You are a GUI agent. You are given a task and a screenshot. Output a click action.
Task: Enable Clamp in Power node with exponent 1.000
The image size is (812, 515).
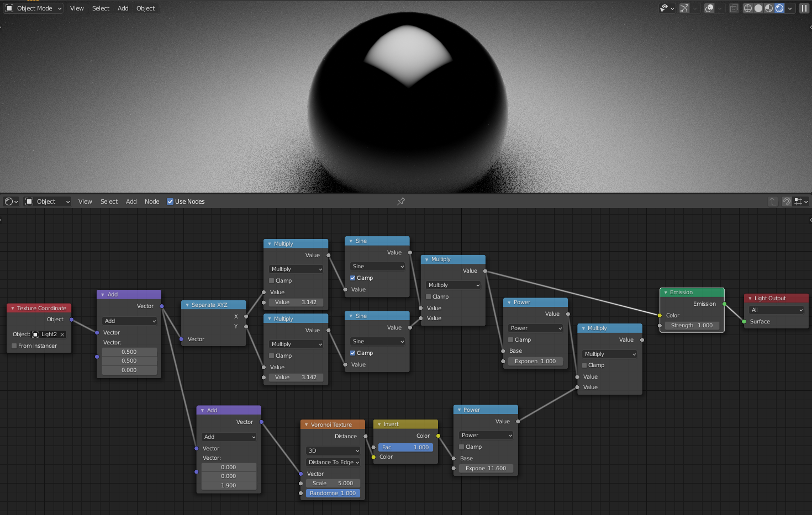pyautogui.click(x=511, y=340)
